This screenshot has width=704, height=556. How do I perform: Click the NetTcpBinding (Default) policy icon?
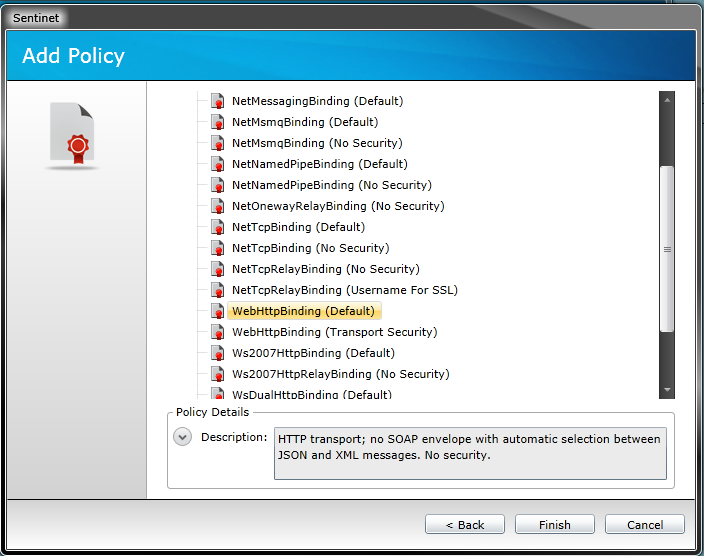coord(218,227)
